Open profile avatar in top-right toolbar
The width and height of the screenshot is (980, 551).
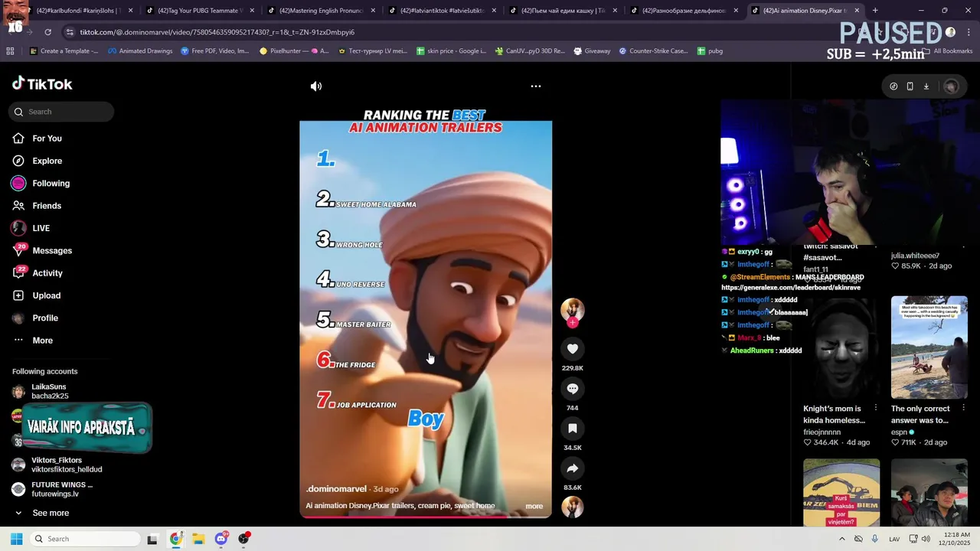tap(951, 86)
